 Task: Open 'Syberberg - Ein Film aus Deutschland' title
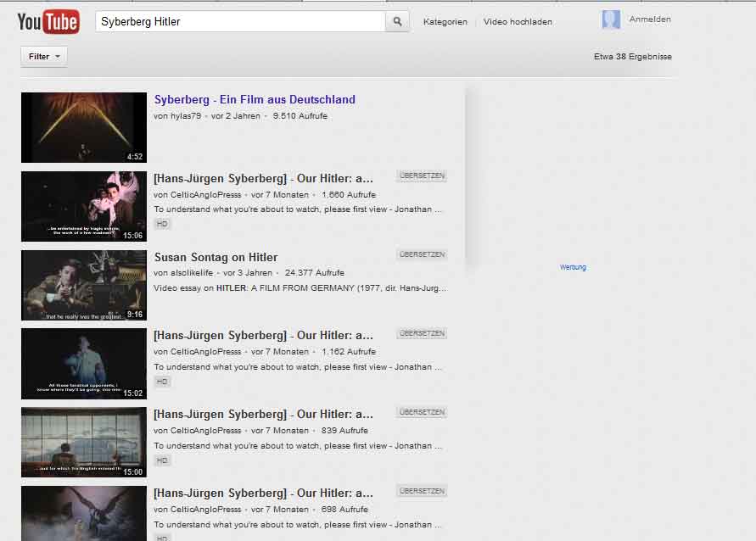point(255,99)
